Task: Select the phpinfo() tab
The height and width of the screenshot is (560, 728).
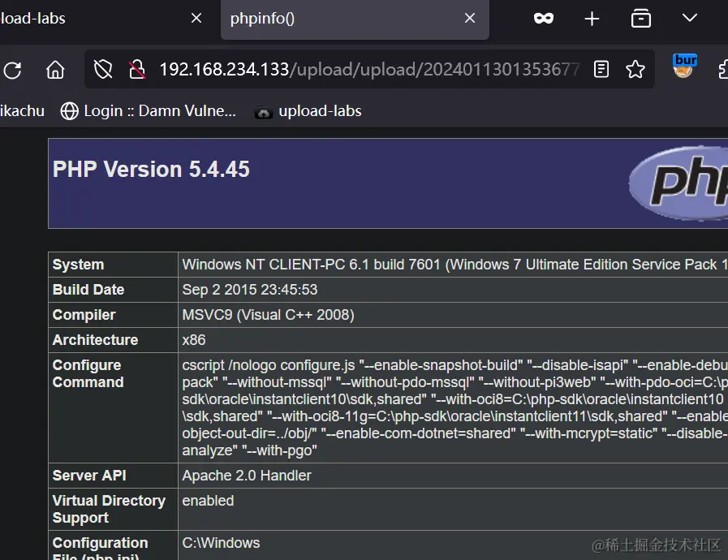Action: click(x=355, y=19)
